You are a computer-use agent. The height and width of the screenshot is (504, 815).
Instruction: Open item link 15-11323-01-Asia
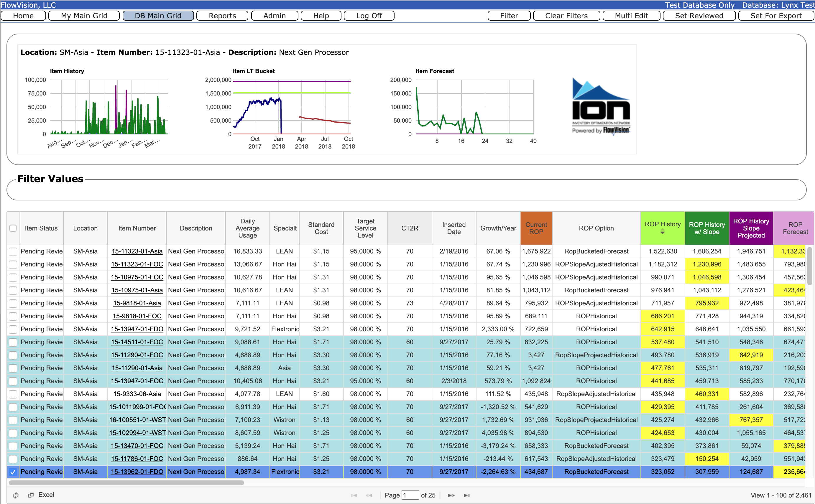point(137,251)
